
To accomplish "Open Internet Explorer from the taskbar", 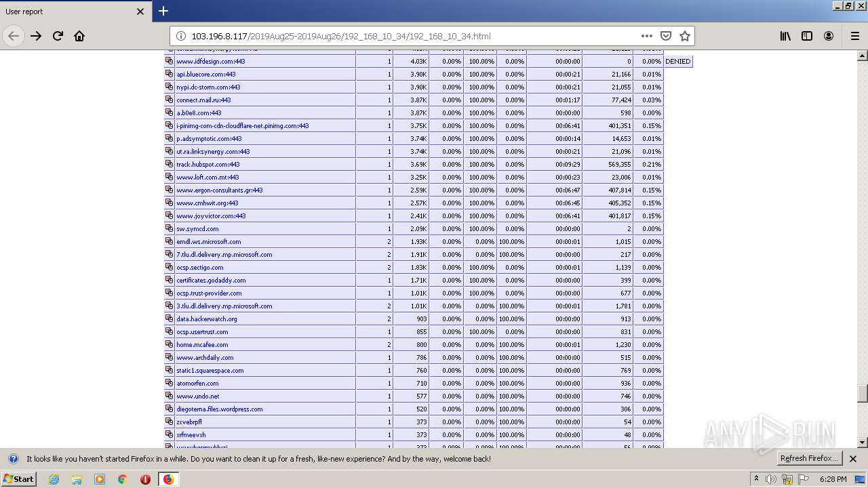I will click(54, 479).
